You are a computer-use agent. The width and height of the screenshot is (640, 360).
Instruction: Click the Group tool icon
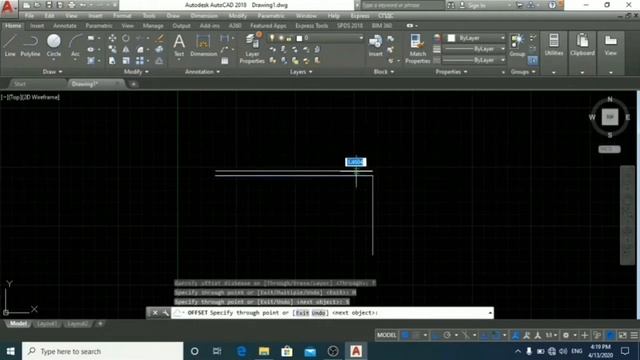point(517,45)
